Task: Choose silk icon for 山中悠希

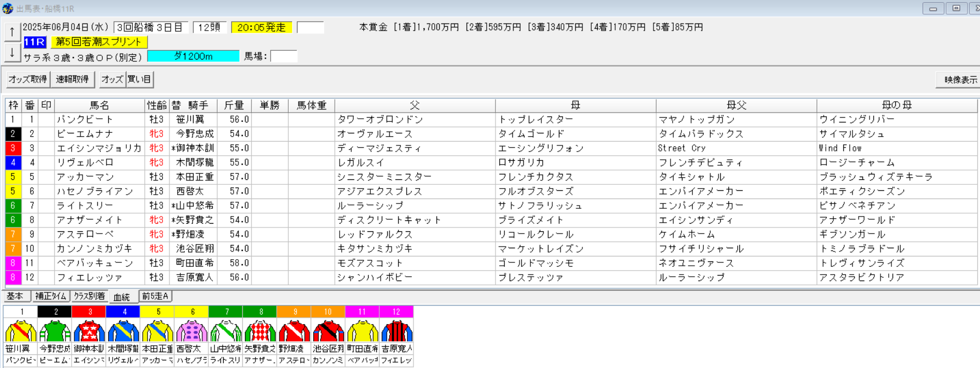Action: (x=226, y=331)
